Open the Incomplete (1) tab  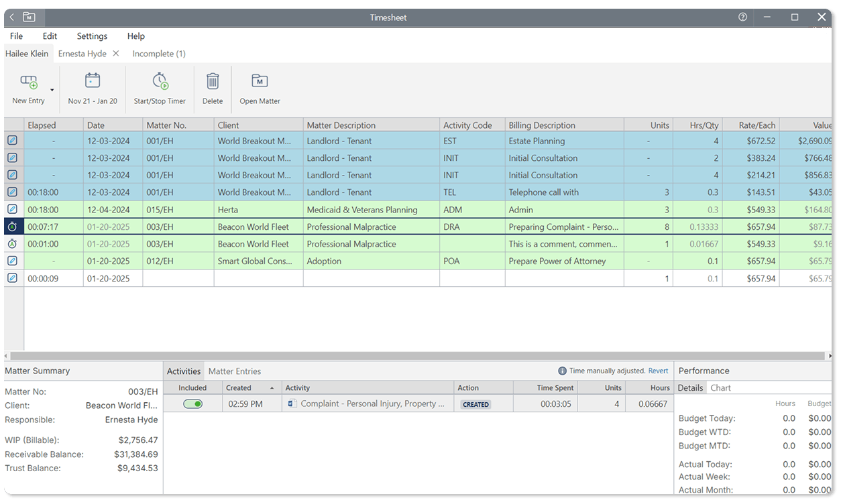pos(159,54)
